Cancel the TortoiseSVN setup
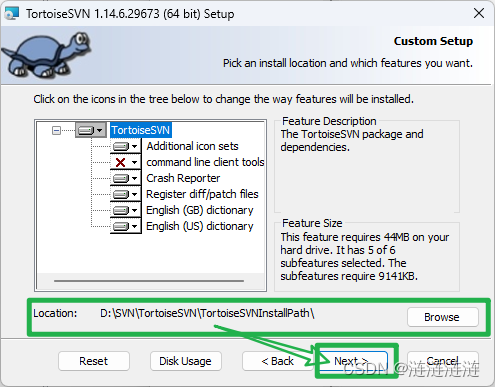The image size is (495, 387). click(442, 361)
